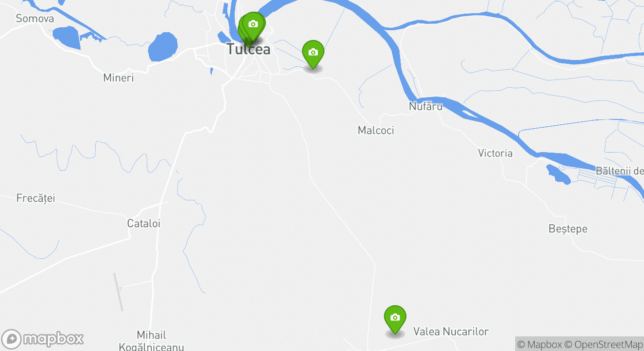Viewport: 644px width, 351px height.
Task: Click the Somova village label
Action: coord(35,19)
